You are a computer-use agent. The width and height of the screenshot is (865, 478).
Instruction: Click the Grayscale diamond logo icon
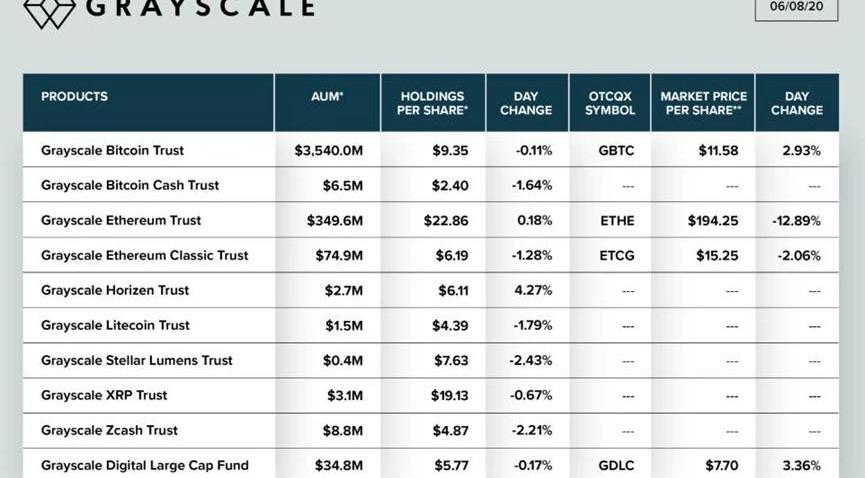pyautogui.click(x=49, y=14)
